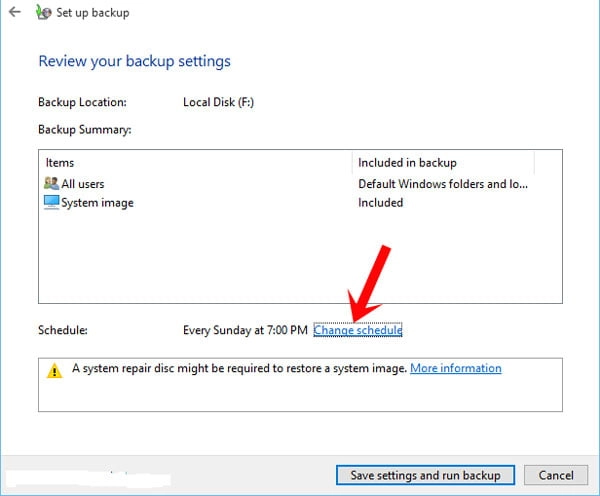Image resolution: width=600 pixels, height=496 pixels.
Task: Select the System image monitor icon
Action: coord(52,202)
